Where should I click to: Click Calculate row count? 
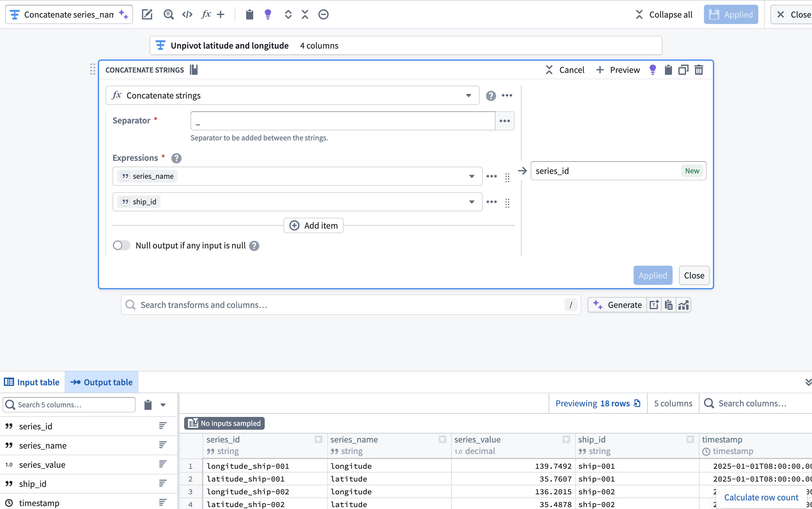pyautogui.click(x=762, y=497)
